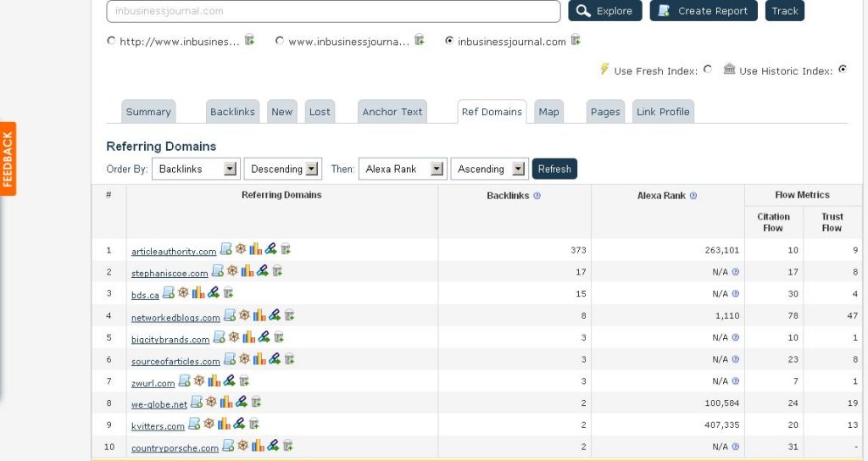The image size is (868, 461).
Task: Open the Order By Backlinks dropdown
Action: [x=196, y=169]
